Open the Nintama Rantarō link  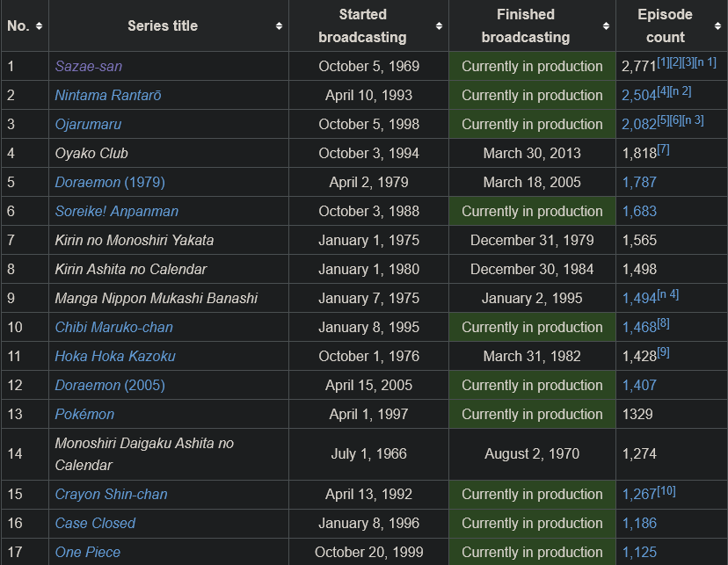pyautogui.click(x=108, y=95)
